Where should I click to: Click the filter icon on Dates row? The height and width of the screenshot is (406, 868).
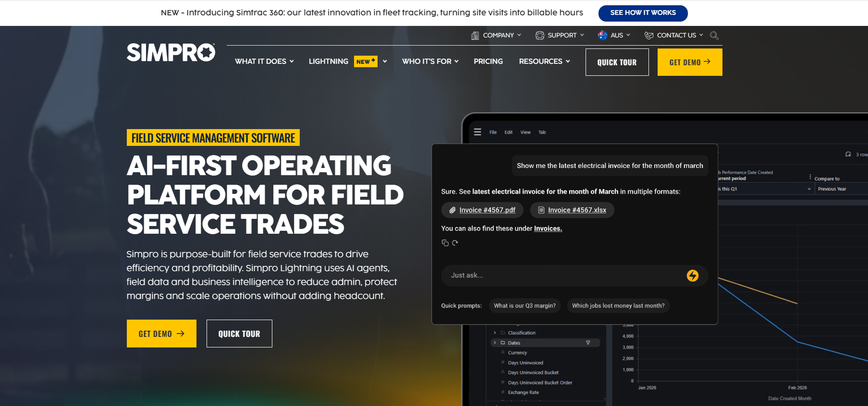pyautogui.click(x=588, y=343)
